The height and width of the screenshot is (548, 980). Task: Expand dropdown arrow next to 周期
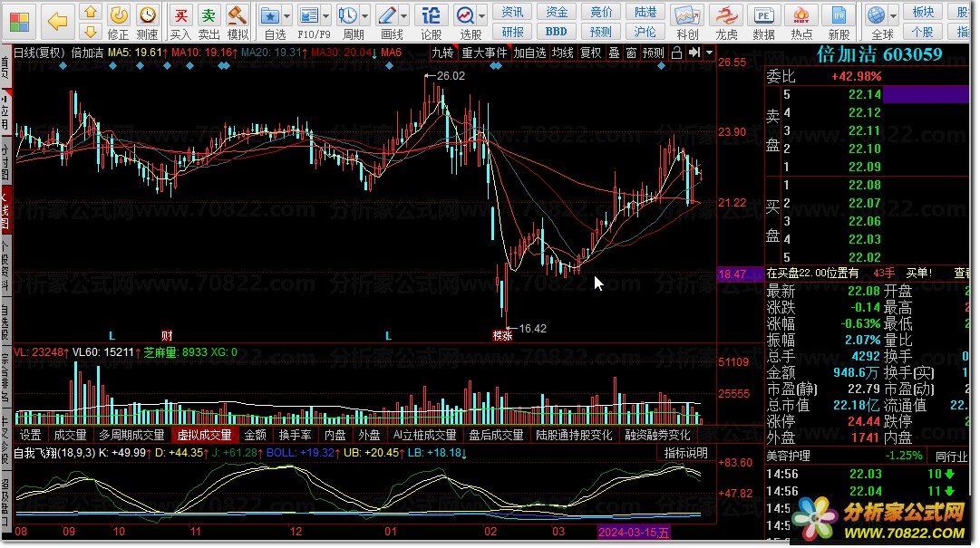point(365,15)
